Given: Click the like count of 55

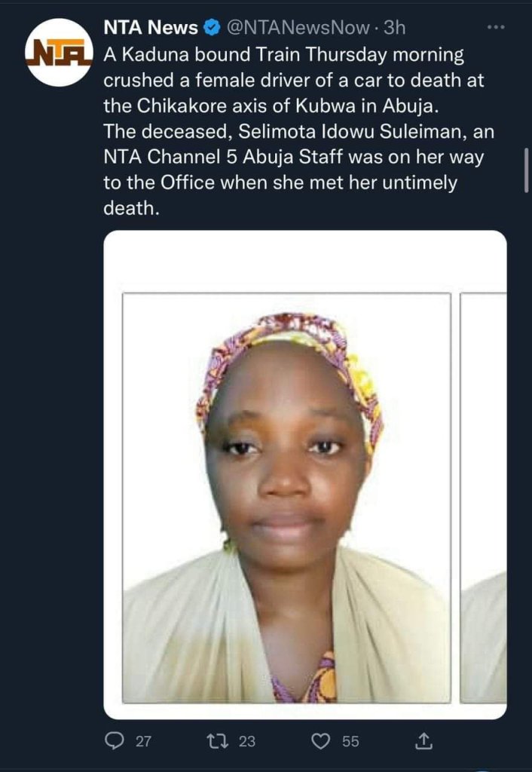Looking at the screenshot, I should pos(350,742).
